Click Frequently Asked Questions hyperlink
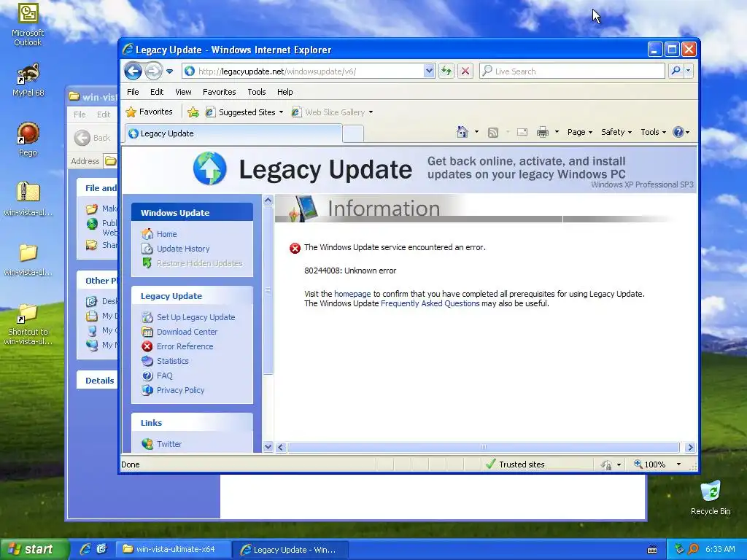747x560 pixels. pyautogui.click(x=430, y=303)
